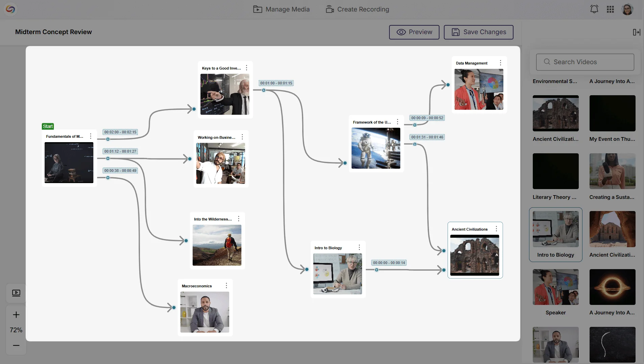Open the user profile avatar
This screenshot has width=644, height=364.
point(627,9)
